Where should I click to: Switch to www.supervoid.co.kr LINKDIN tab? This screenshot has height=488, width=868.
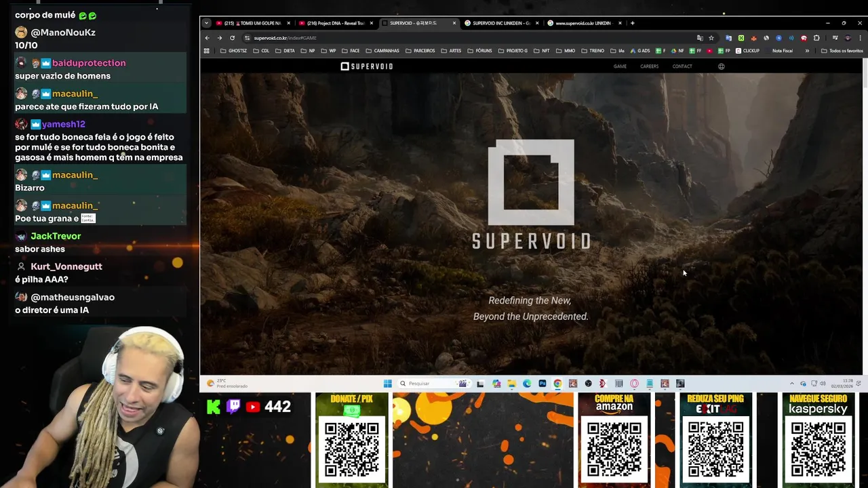585,23
